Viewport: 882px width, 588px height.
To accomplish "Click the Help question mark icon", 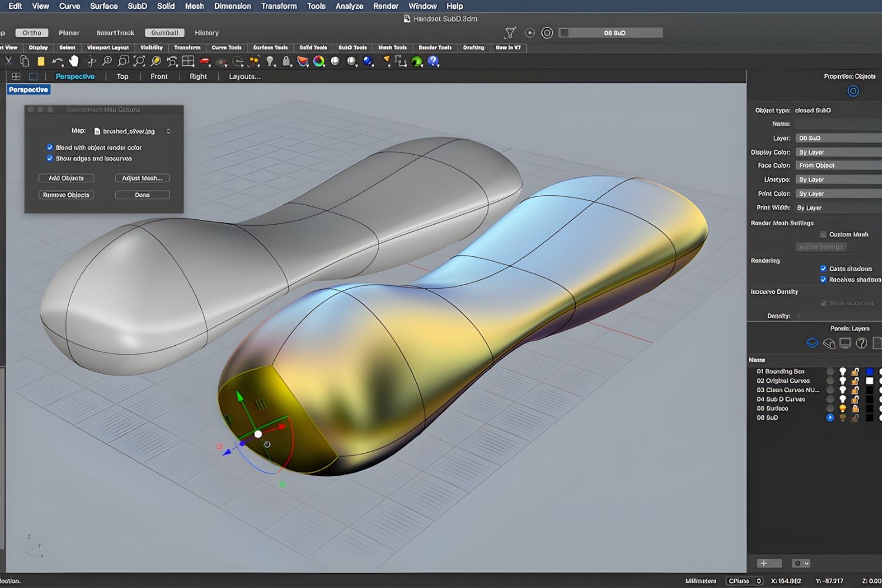I will tap(433, 61).
